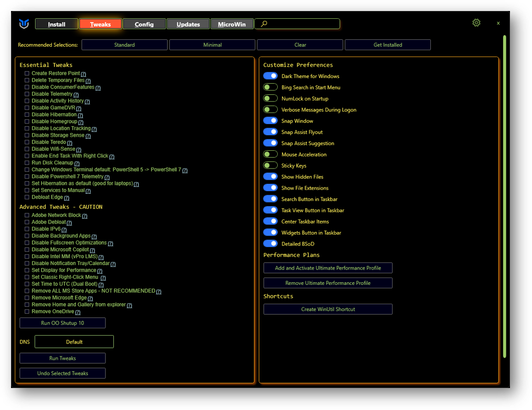532x410 pixels.
Task: Open help icon beside Disable Telemetry
Action: (x=76, y=95)
